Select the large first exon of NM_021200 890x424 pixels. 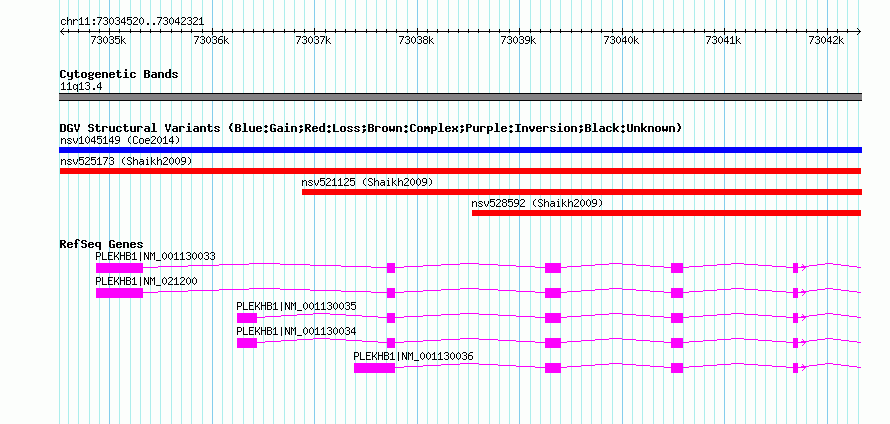(119, 293)
